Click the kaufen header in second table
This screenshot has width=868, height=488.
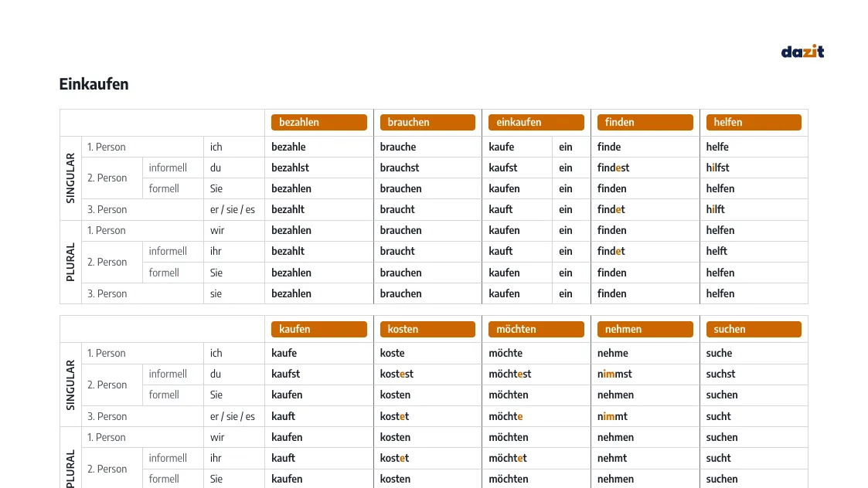pyautogui.click(x=319, y=329)
